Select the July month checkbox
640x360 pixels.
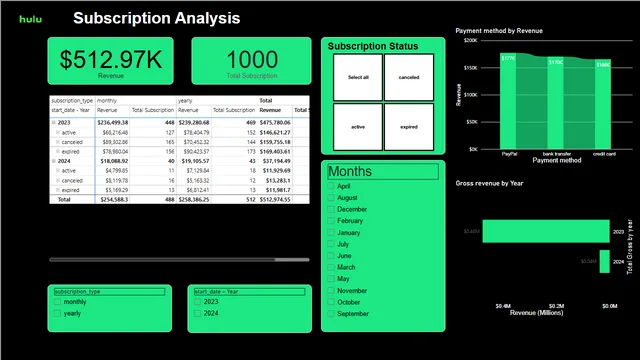point(331,244)
